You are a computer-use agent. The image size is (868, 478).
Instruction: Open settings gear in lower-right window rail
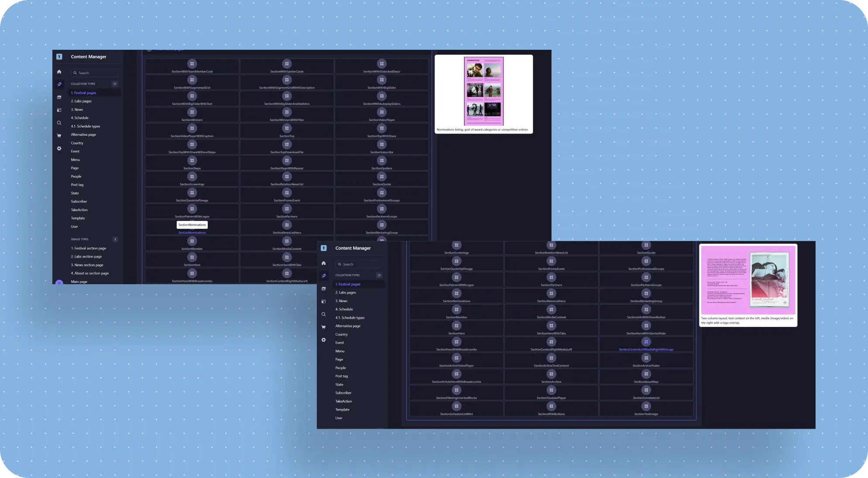(323, 340)
